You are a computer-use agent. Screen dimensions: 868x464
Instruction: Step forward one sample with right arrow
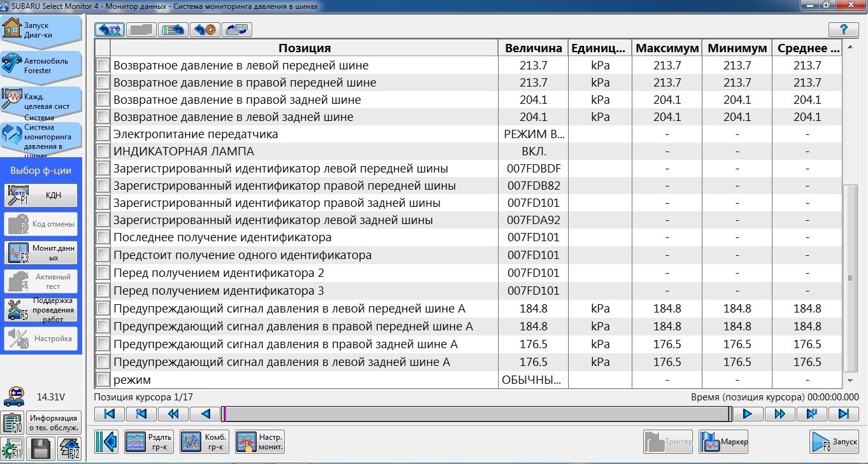point(748,414)
